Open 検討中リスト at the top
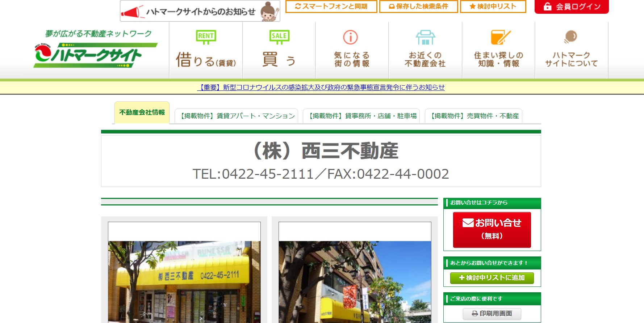 [493, 7]
